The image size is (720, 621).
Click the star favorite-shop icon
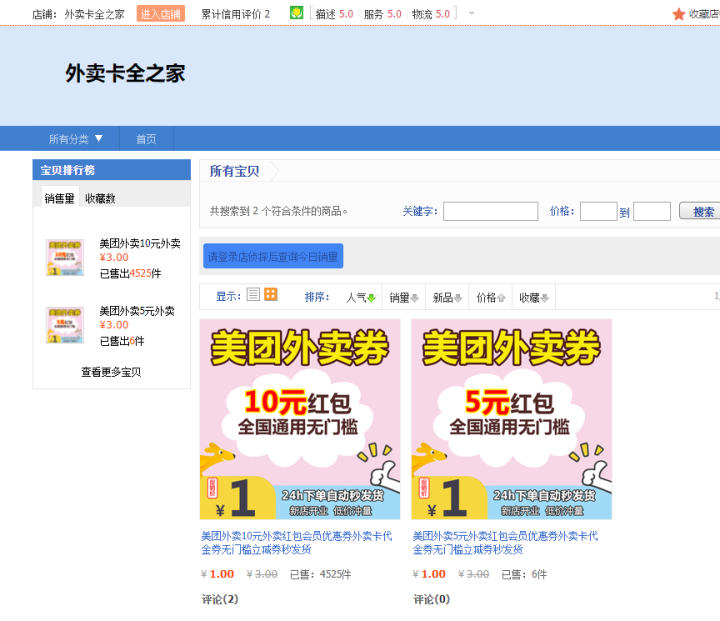pos(678,14)
